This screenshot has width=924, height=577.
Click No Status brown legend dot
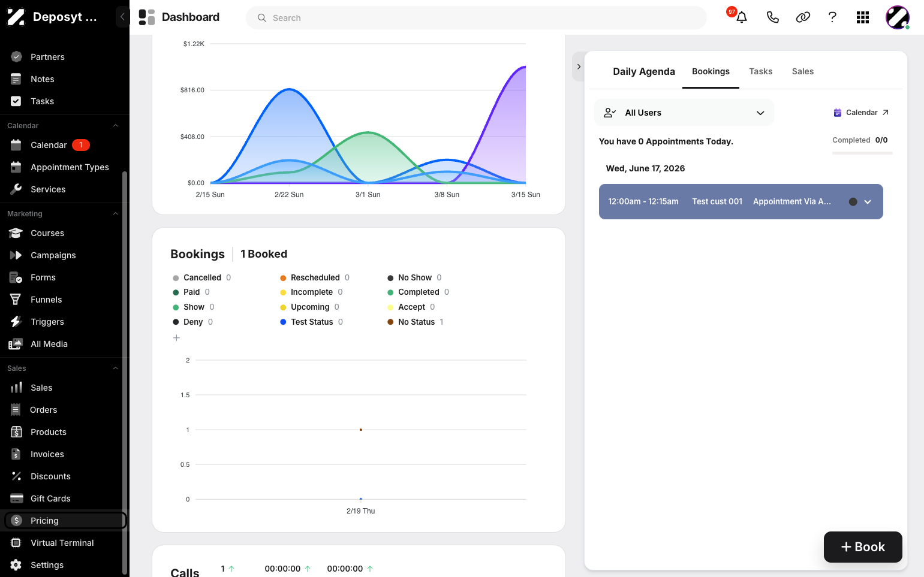click(x=390, y=322)
